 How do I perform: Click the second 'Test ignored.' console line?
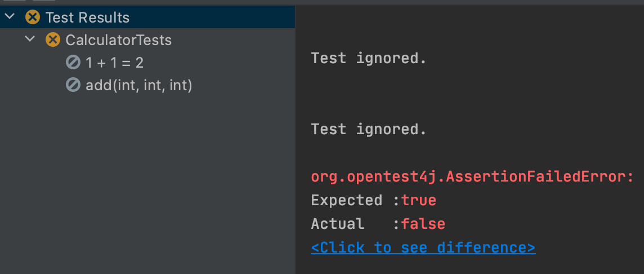point(369,130)
